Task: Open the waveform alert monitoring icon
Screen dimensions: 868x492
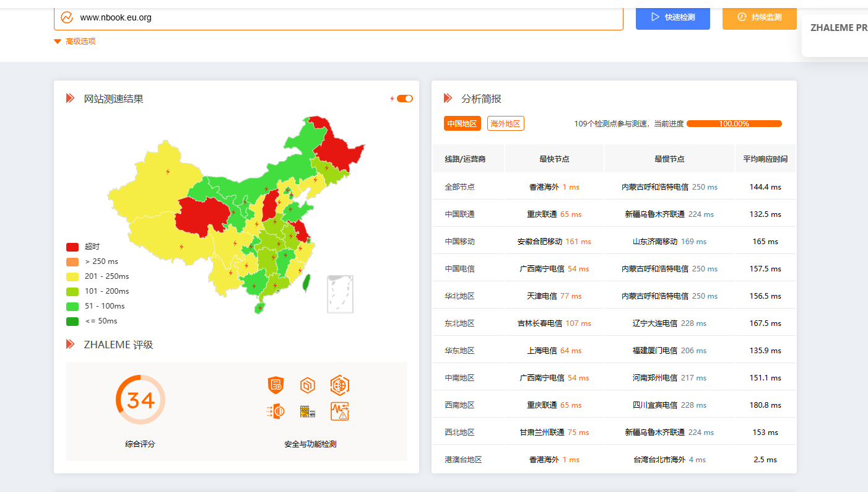Action: click(340, 411)
